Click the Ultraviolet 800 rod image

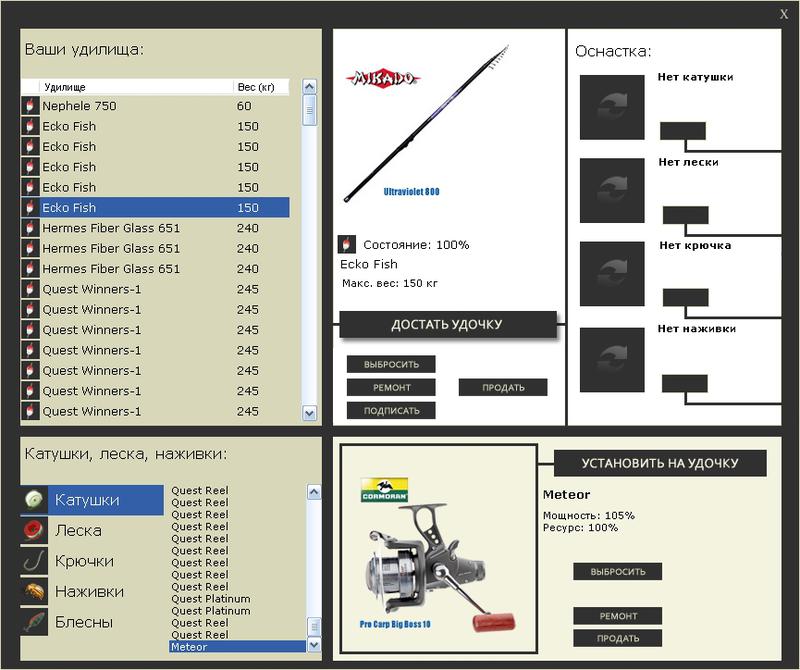[427, 122]
